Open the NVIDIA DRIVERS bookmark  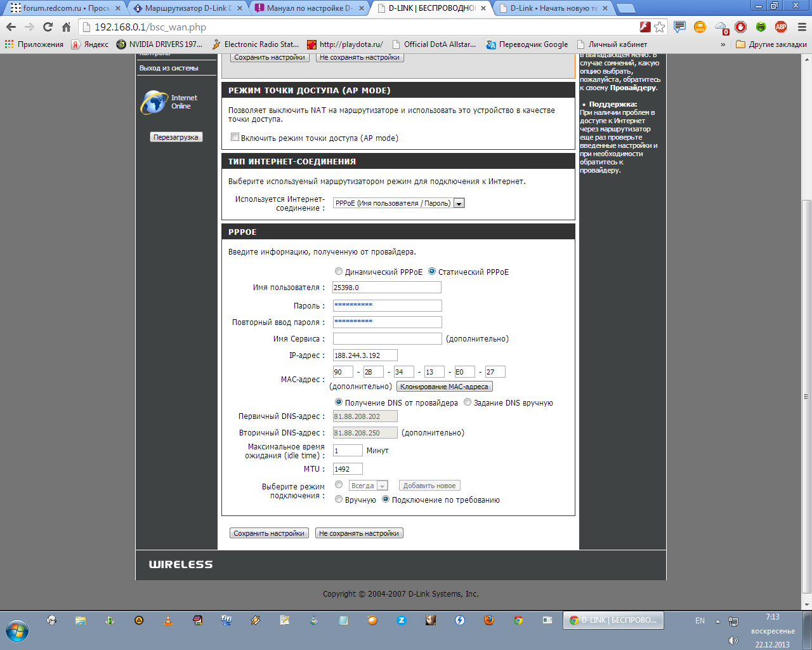tap(159, 44)
